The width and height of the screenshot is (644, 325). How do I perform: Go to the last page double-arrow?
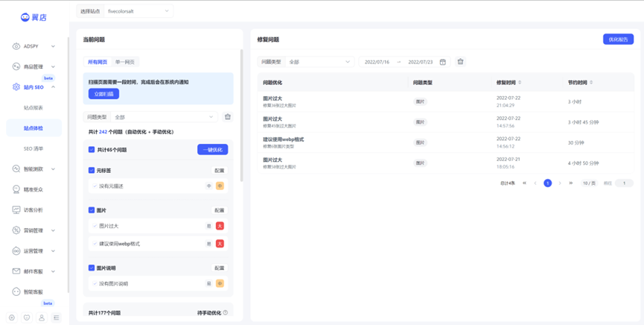[x=571, y=183]
